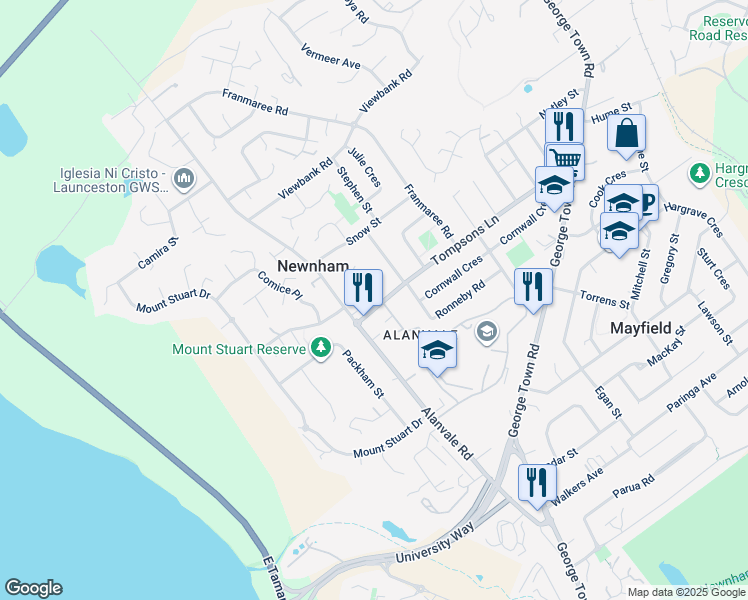
Task: Open the restaurant marker near Walkers Ave
Action: (537, 483)
